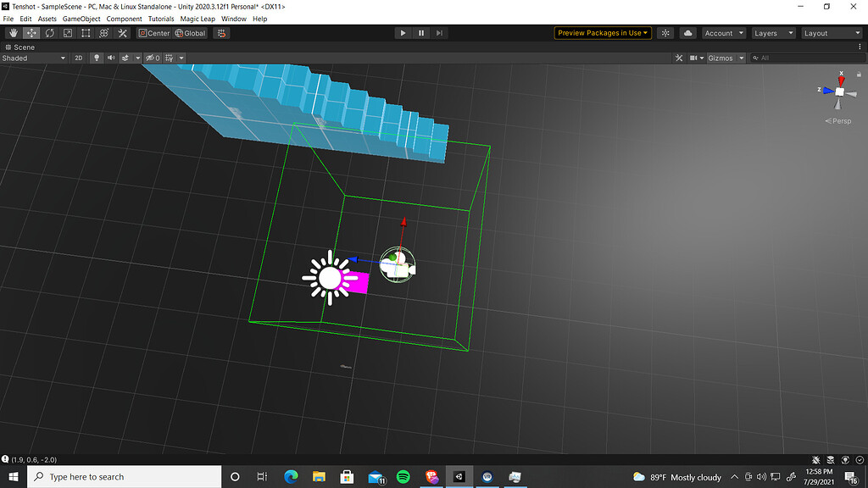Open the GameObject menu
This screenshot has width=868, height=488.
[x=81, y=18]
